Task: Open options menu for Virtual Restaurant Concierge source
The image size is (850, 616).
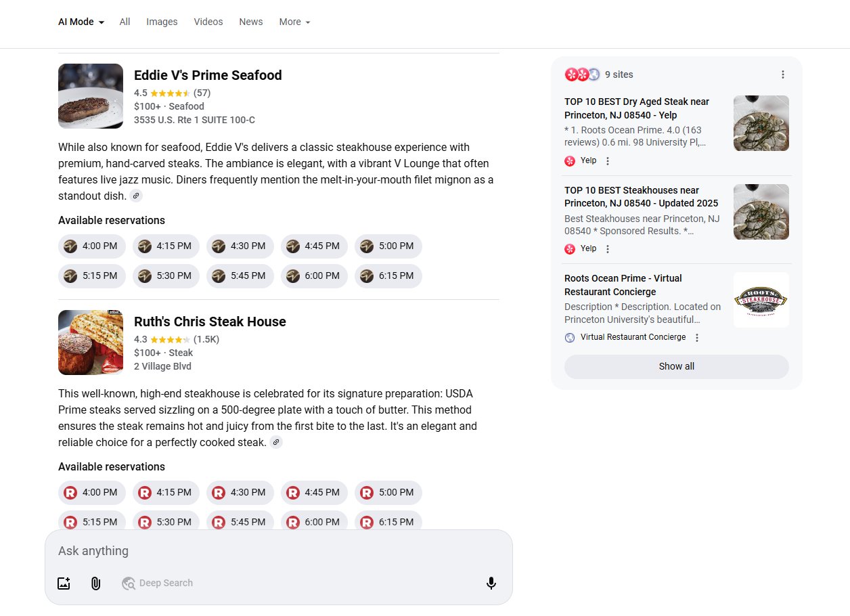Action: 697,338
